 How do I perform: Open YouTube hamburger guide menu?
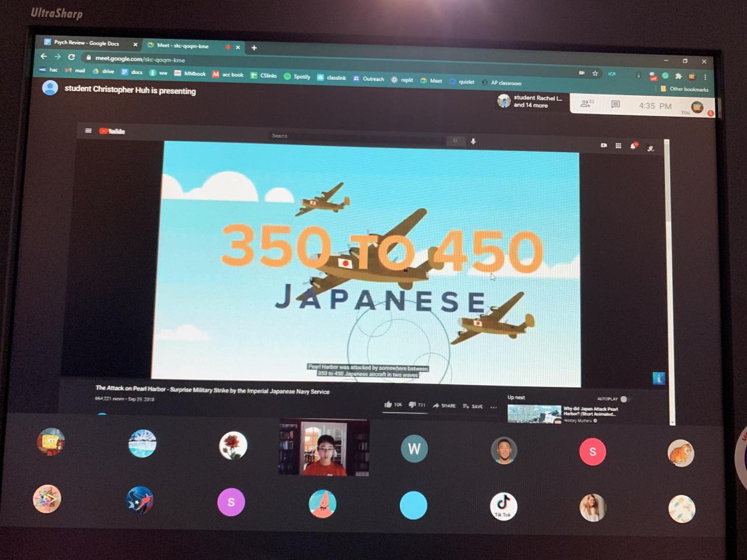pyautogui.click(x=88, y=131)
